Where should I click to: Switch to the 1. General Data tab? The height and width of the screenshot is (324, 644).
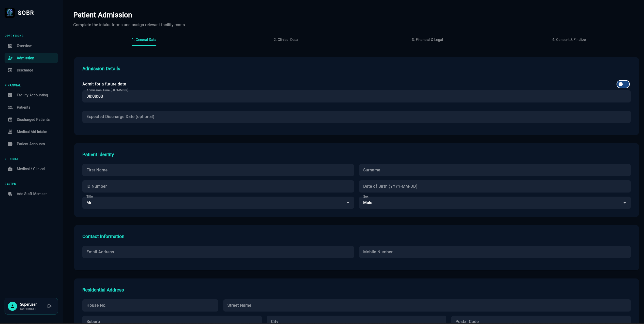click(144, 40)
